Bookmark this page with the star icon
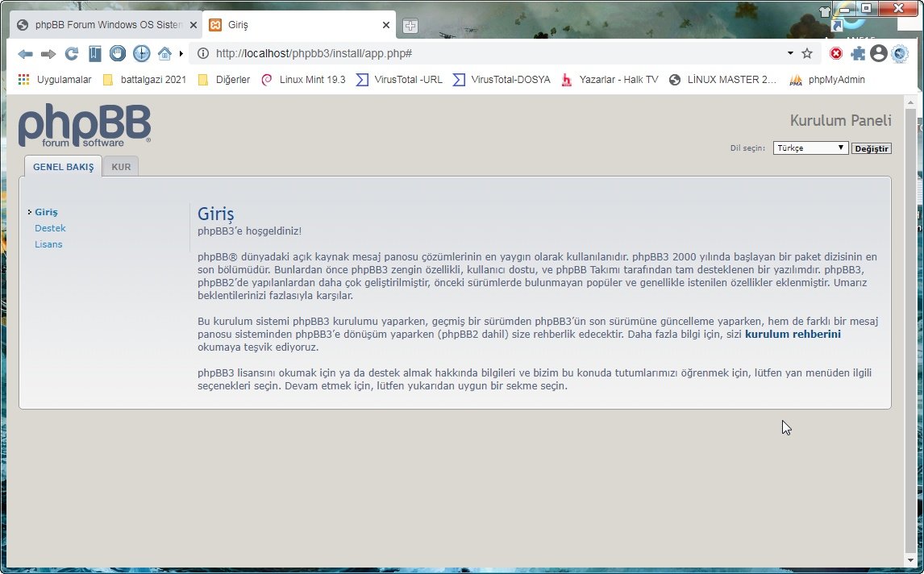The width and height of the screenshot is (924, 574). (807, 54)
